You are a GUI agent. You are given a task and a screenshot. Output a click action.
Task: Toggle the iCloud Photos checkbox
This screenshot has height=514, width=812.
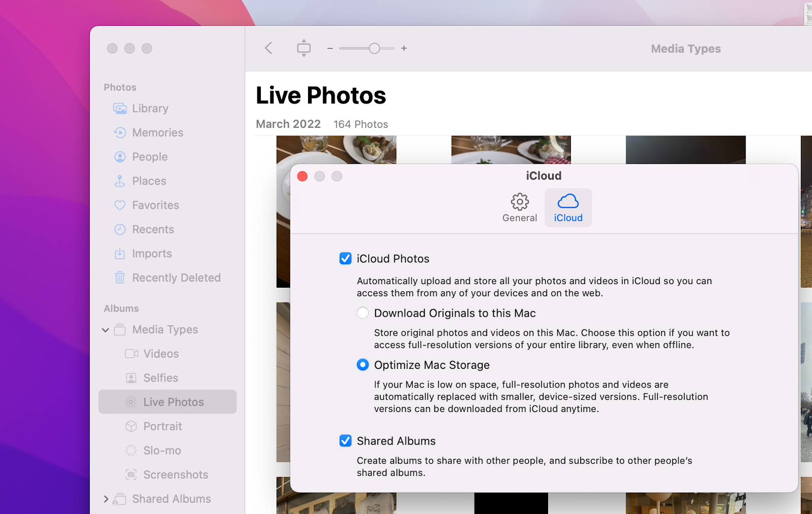tap(345, 259)
